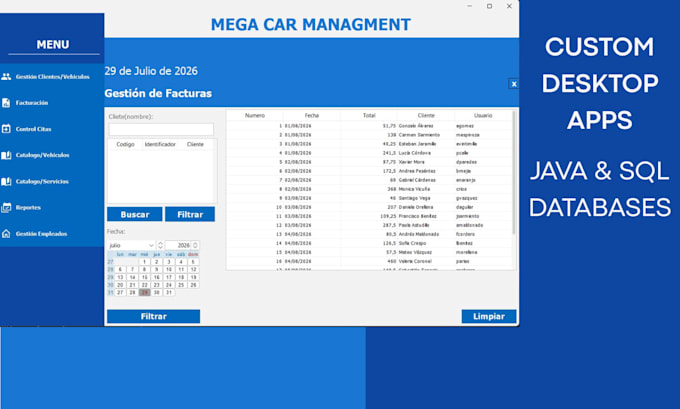Click the Filtrar button beside Buscar
The width and height of the screenshot is (680, 409).
(190, 214)
